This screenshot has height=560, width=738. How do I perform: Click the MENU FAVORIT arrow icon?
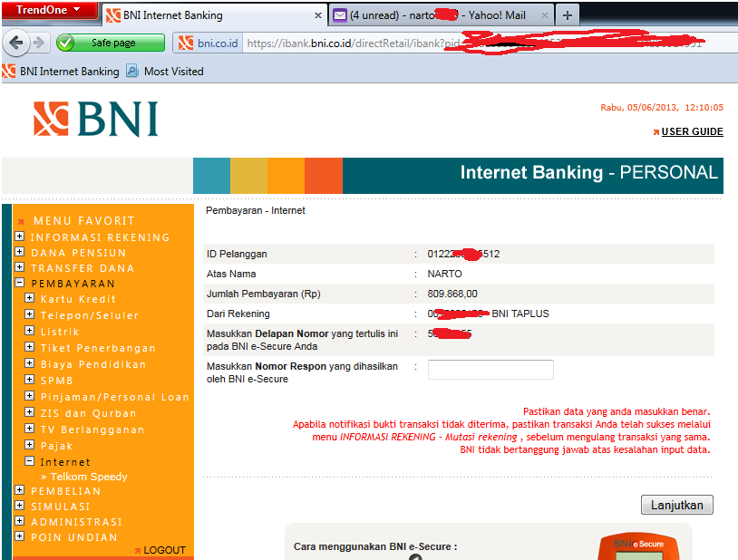coord(21,222)
